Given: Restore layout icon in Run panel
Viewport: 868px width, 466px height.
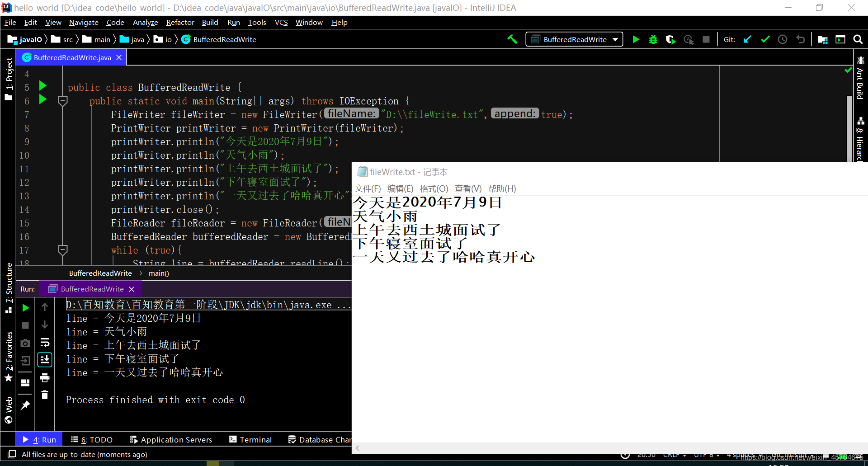Looking at the screenshot, I should point(25,383).
